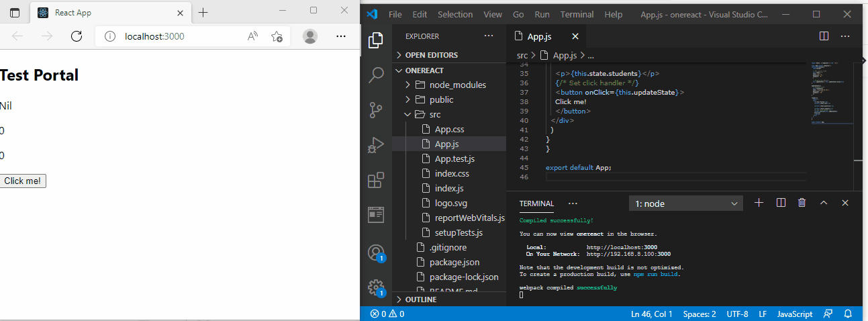The height and width of the screenshot is (321, 868).
Task: Open the Selection menu
Action: [455, 14]
